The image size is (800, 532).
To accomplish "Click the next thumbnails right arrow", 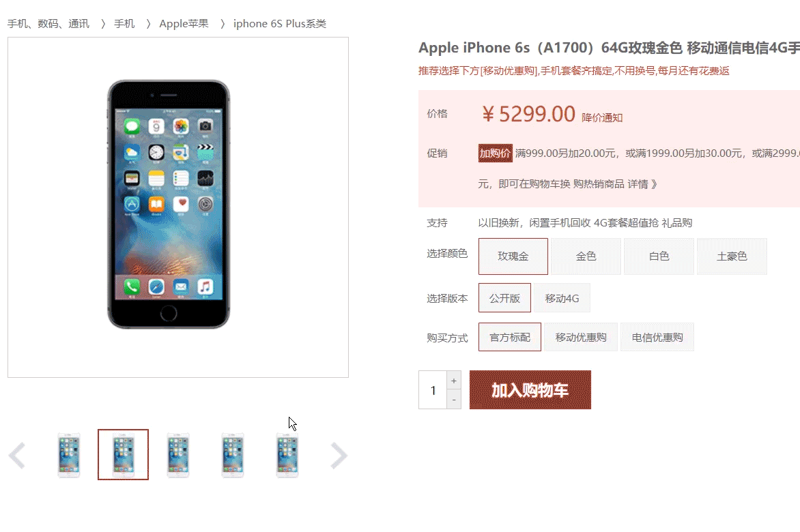I will pos(339,456).
